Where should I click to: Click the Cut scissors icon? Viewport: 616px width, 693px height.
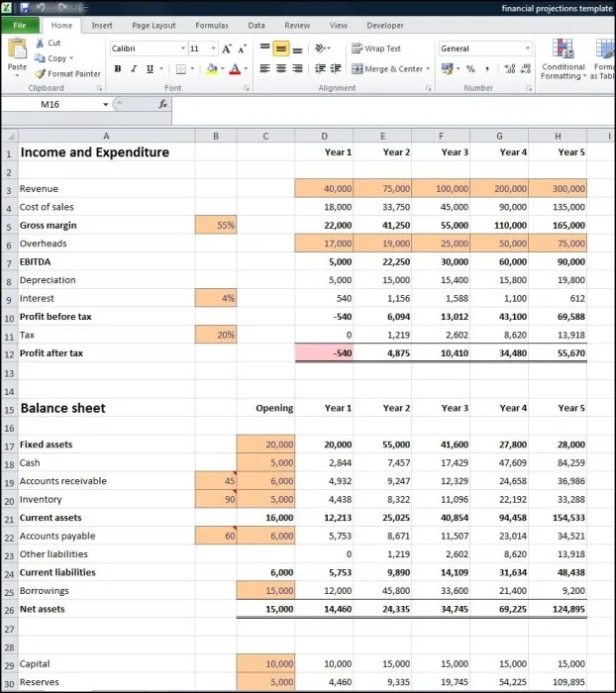[40, 44]
